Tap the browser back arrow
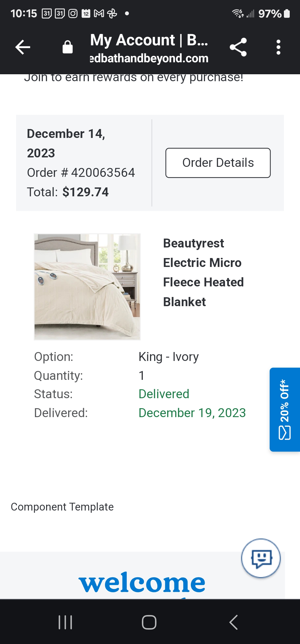Image resolution: width=300 pixels, height=644 pixels. pos(23,47)
